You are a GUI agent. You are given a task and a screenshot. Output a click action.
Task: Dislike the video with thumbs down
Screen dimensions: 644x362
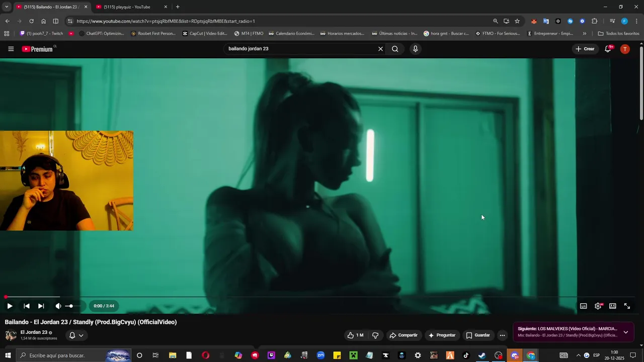pos(375,335)
